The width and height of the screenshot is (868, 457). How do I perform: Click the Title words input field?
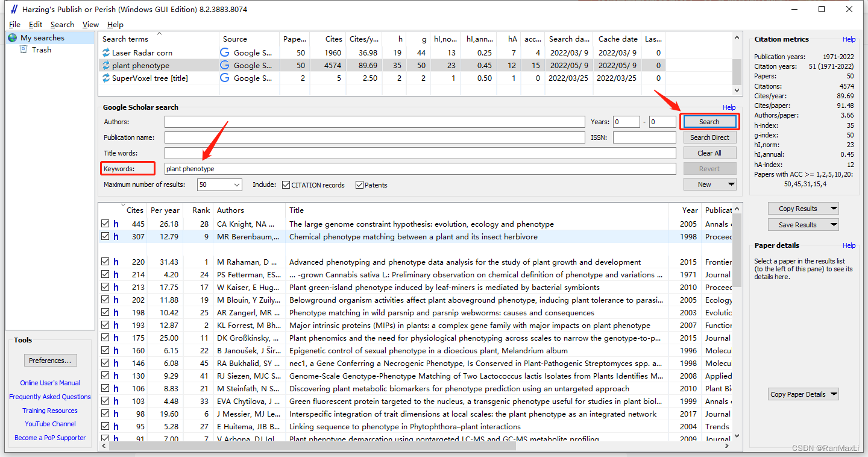click(420, 153)
